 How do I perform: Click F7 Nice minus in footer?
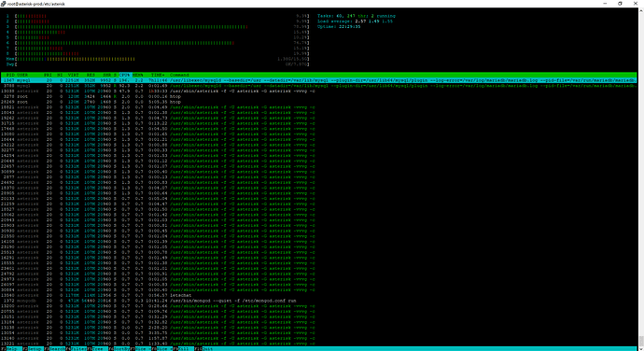coord(141,348)
